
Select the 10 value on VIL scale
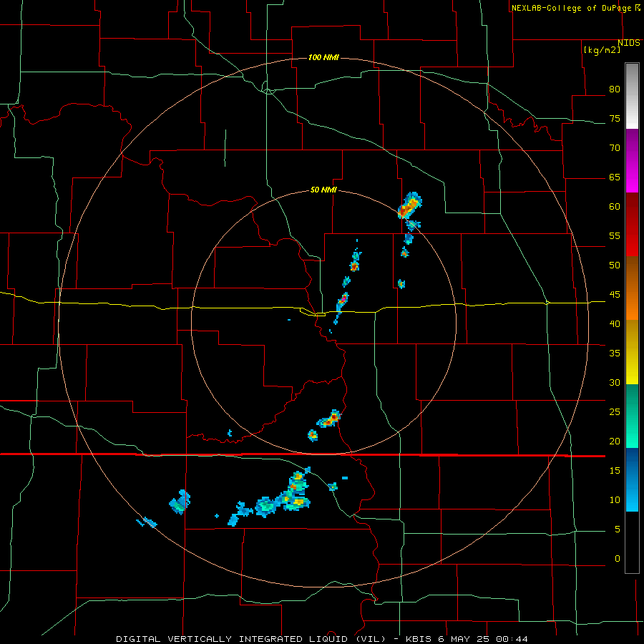[615, 500]
